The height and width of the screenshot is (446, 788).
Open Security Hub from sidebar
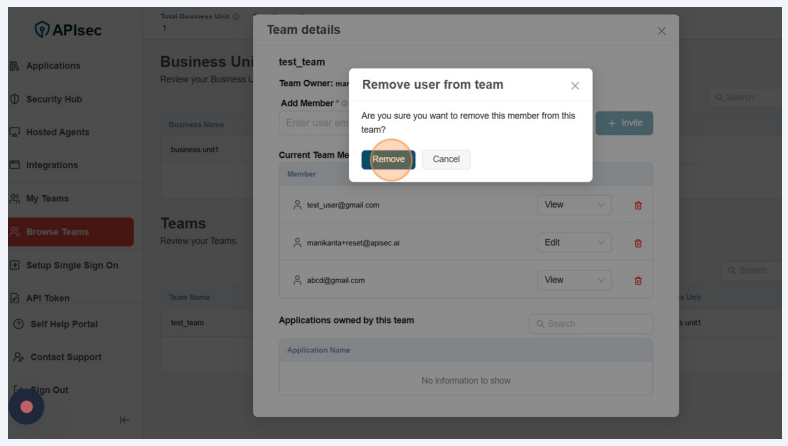[x=54, y=99]
